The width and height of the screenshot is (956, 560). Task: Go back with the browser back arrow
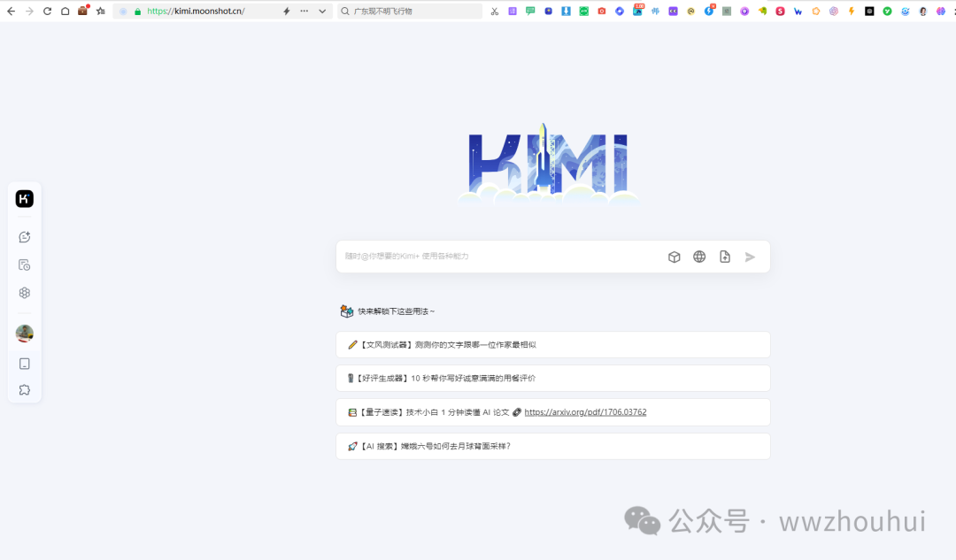pos(11,11)
